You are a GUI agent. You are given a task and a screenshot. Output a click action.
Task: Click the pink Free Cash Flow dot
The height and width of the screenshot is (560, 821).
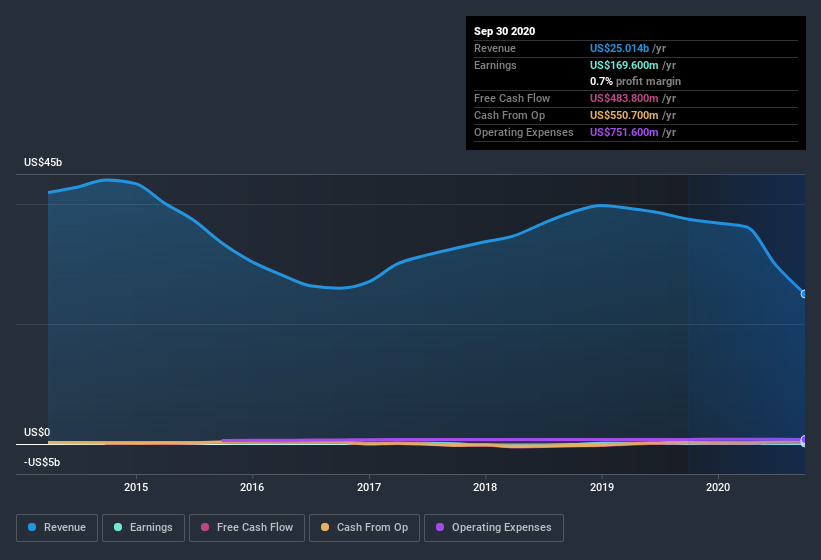click(205, 527)
